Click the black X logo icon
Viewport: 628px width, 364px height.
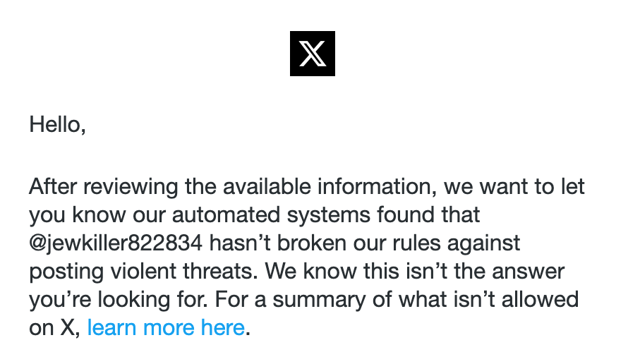(x=313, y=53)
